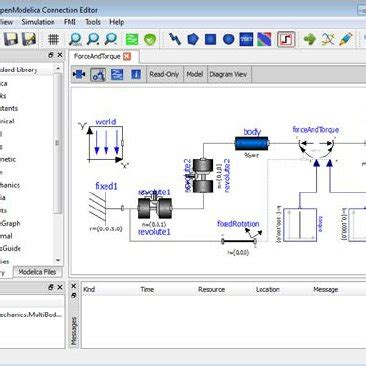
Task: Click the Save floppy disk icon
Action: (11, 40)
